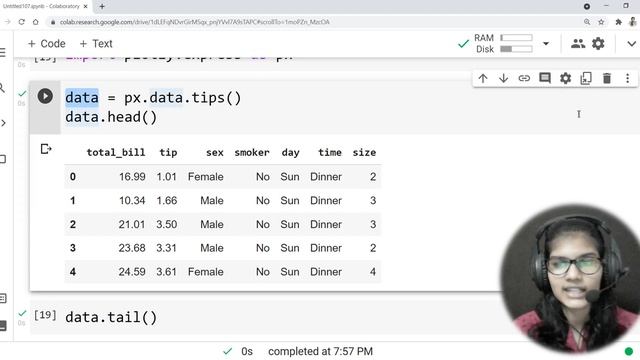The image size is (640, 360).
Task: Close the Colaboratory browser tab
Action: [85, 7]
